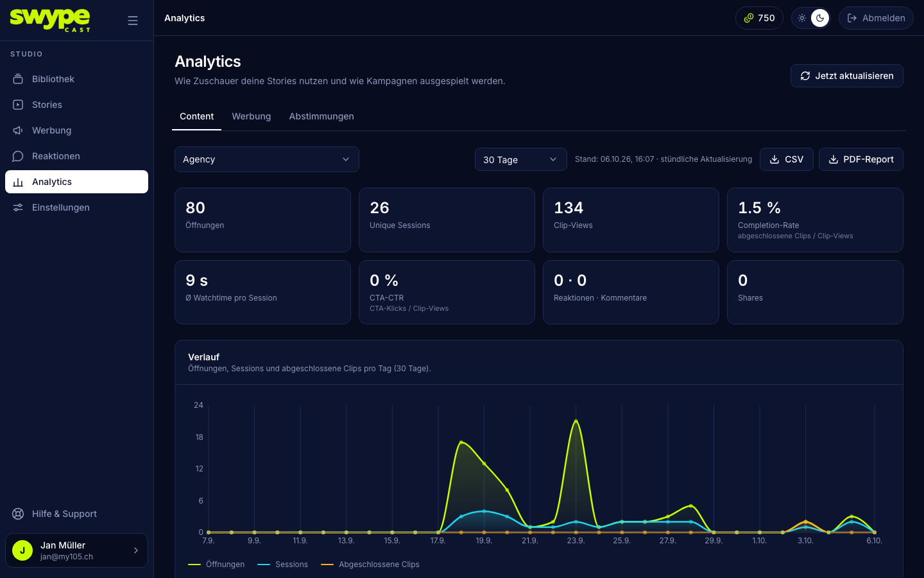Viewport: 924px width, 578px height.
Task: Toggle Abgeschlossene Clips series in the legend
Action: click(x=370, y=565)
